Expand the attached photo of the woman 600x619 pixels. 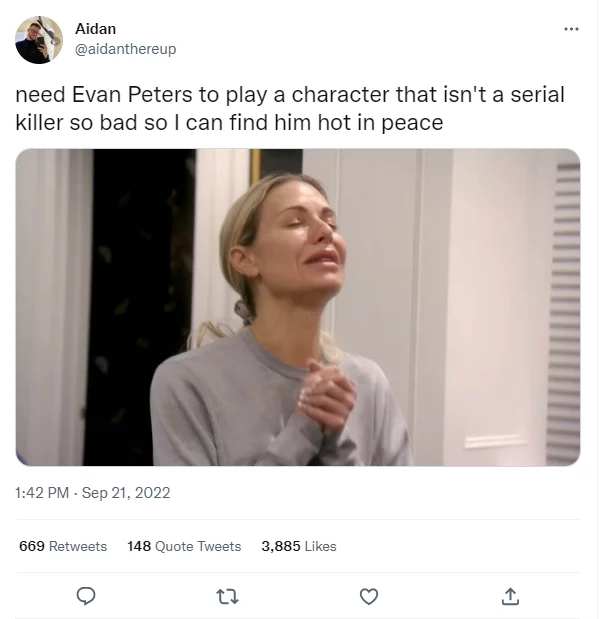(x=298, y=307)
